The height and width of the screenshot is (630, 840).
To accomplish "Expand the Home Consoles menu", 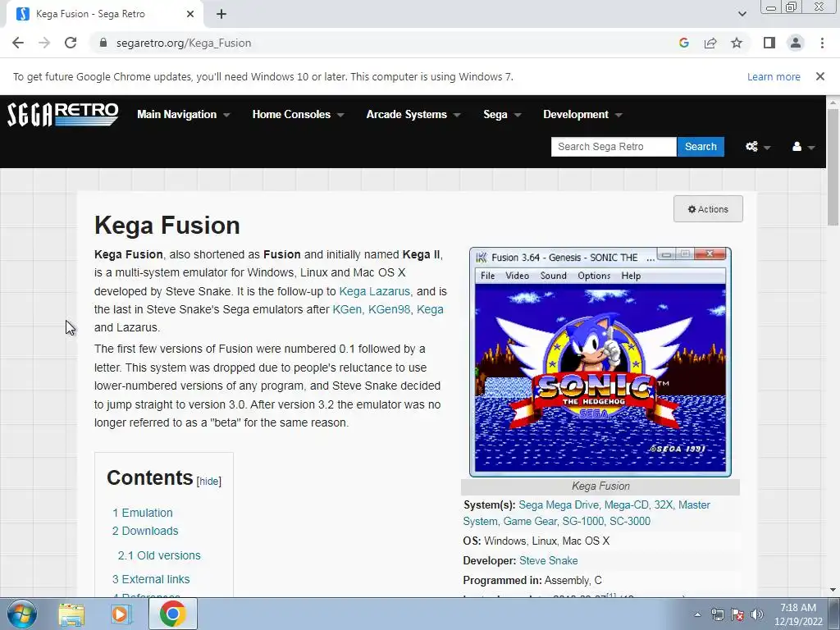I will (x=298, y=115).
